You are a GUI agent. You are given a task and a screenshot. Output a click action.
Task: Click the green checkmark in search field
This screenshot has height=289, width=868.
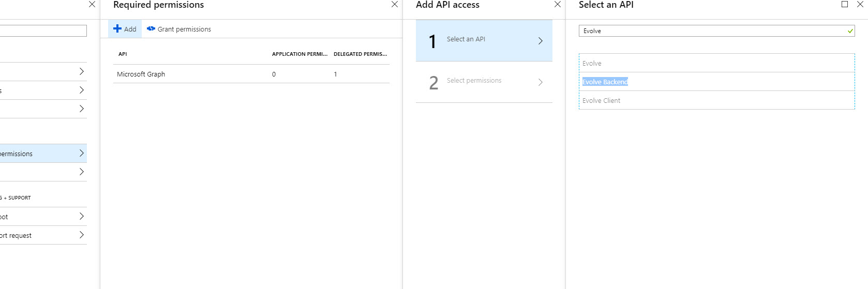click(850, 31)
